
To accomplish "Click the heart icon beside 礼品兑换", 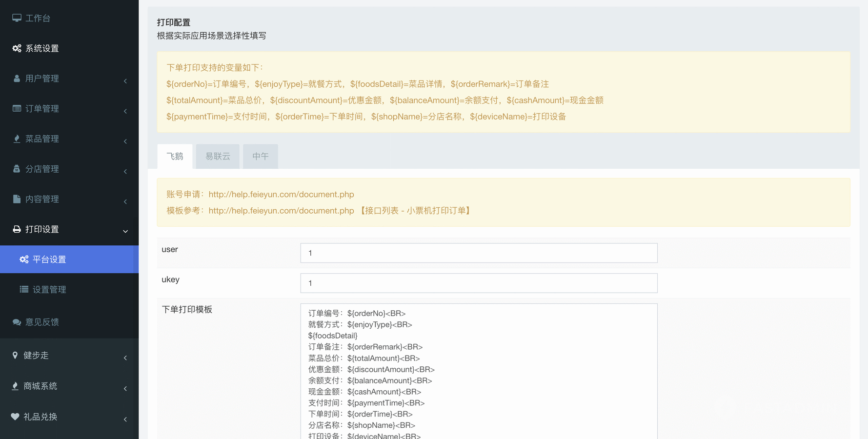I will click(x=15, y=417).
